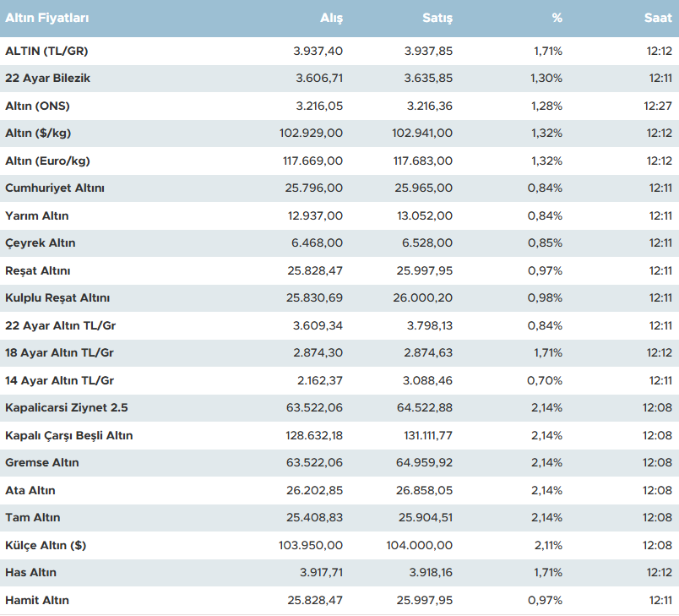Click the time value 12:27

[658, 106]
